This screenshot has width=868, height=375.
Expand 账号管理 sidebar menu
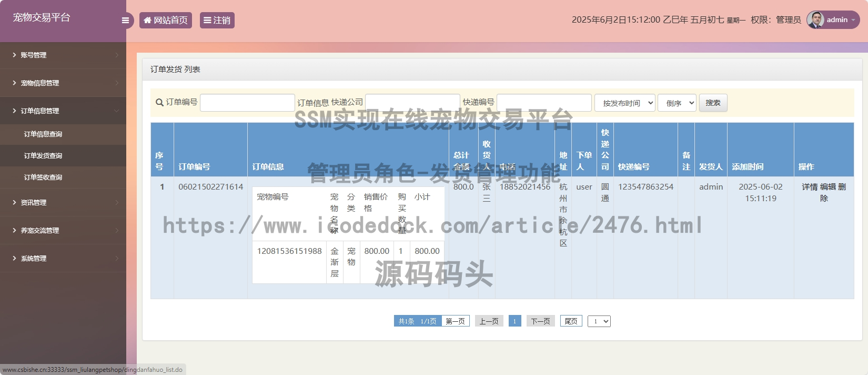click(x=63, y=55)
